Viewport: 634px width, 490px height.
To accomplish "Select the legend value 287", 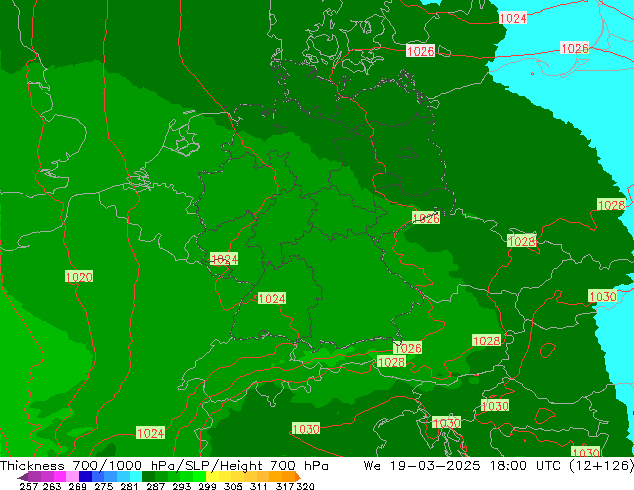I will tap(155, 486).
